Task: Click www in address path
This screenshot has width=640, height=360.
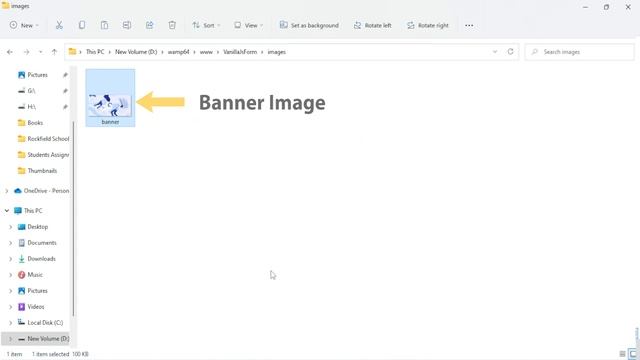Action: pyautogui.click(x=206, y=52)
